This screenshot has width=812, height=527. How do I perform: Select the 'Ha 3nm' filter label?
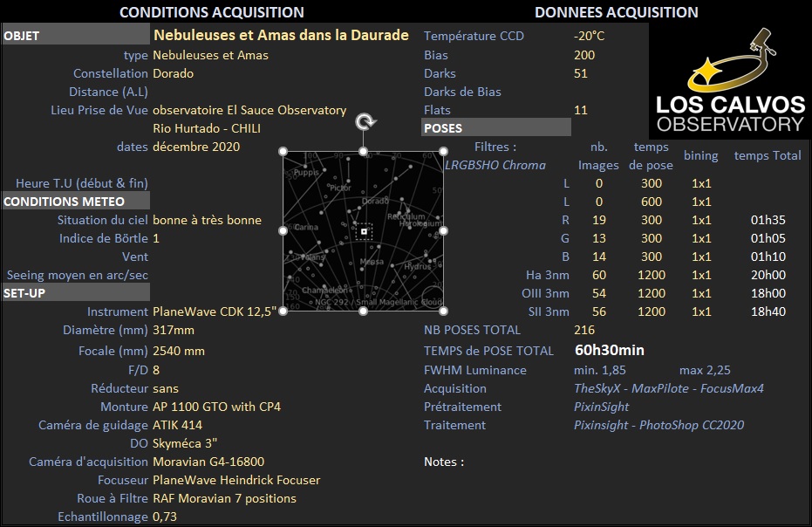coord(546,275)
